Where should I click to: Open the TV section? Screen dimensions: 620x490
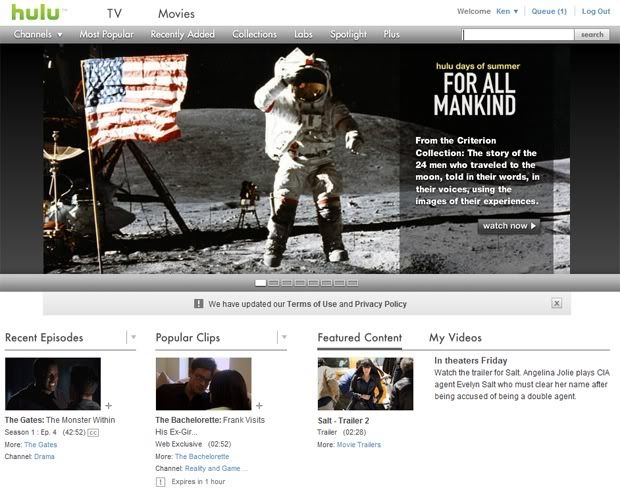(114, 14)
